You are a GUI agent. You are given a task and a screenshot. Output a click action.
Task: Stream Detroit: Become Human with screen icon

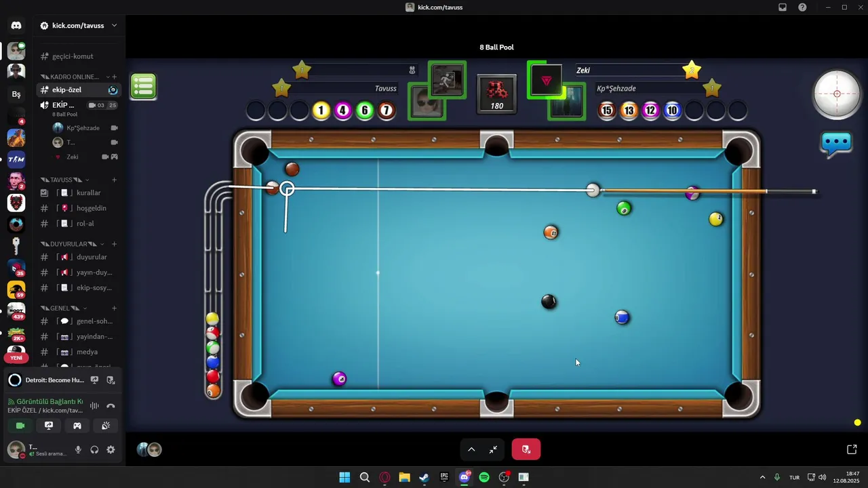95,380
